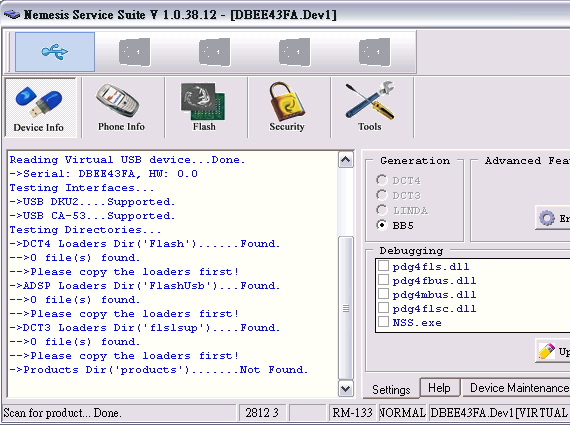Image resolution: width=570 pixels, height=425 pixels.
Task: Select the DCT4 generation radio button
Action: [x=382, y=180]
